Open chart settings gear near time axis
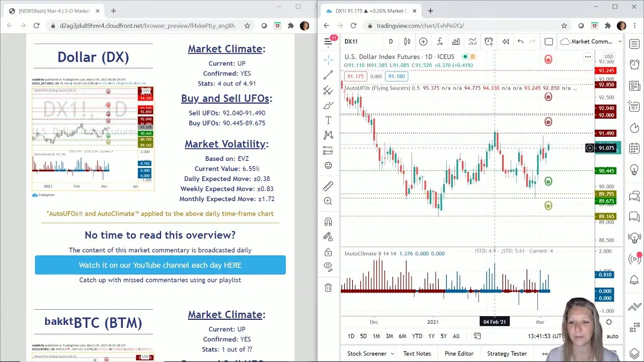This screenshot has height=362, width=644. 609,322
